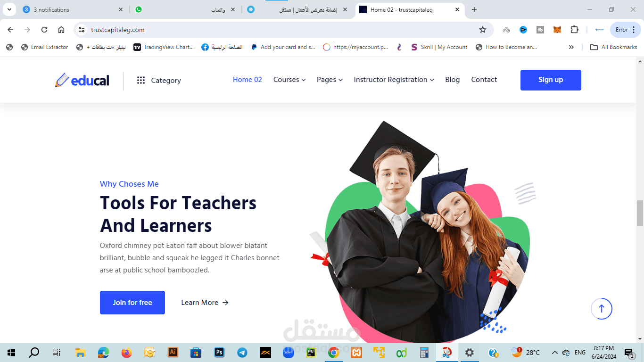Click the page vertical scrollbar thumb
This screenshot has height=362, width=644.
click(x=640, y=213)
